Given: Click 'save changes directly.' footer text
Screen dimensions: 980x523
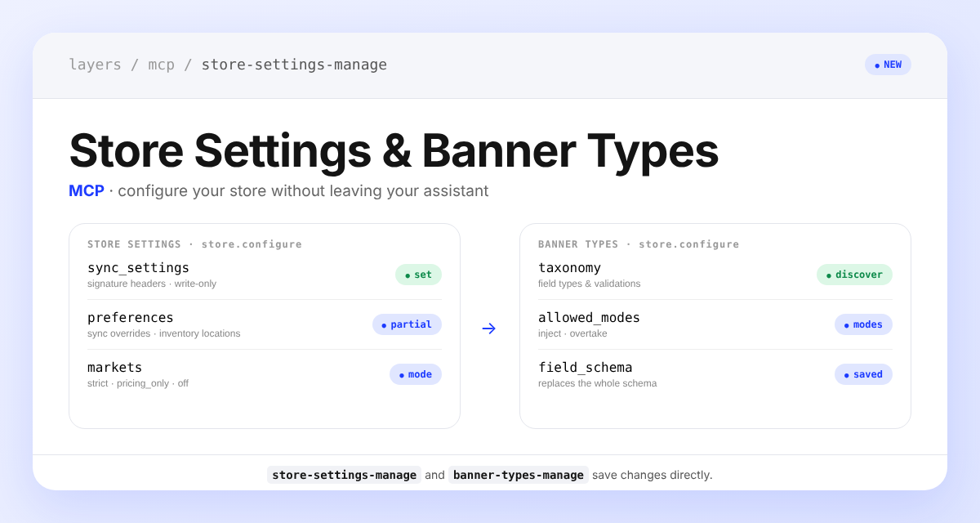Looking at the screenshot, I should (x=653, y=475).
